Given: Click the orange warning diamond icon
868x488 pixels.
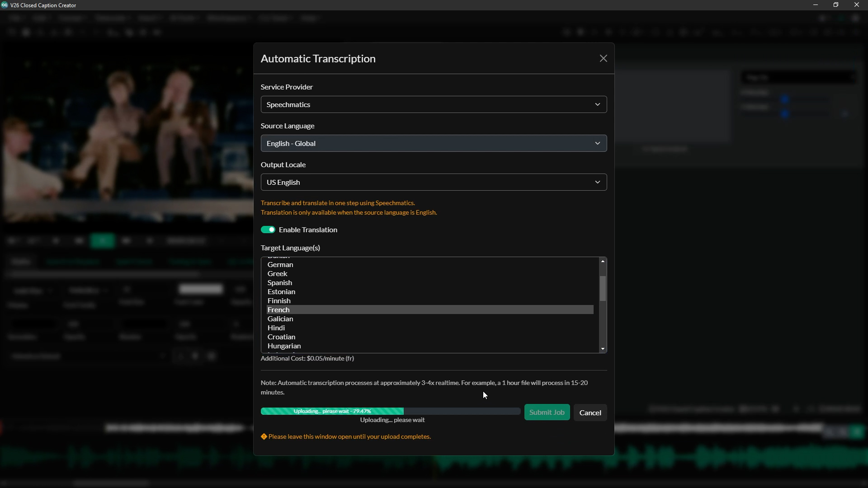Looking at the screenshot, I should click(264, 436).
